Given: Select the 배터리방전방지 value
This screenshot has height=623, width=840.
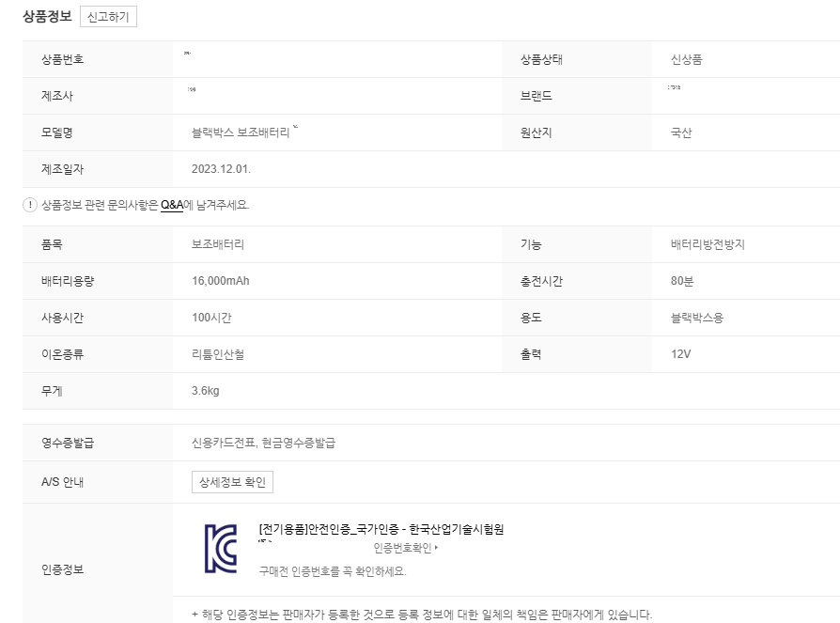Looking at the screenshot, I should tap(708, 244).
